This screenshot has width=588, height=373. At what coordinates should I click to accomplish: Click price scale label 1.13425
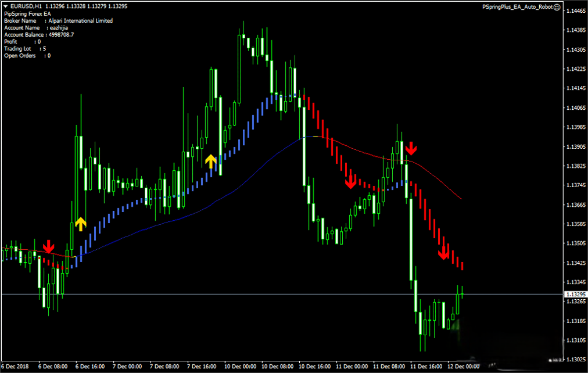(576, 263)
